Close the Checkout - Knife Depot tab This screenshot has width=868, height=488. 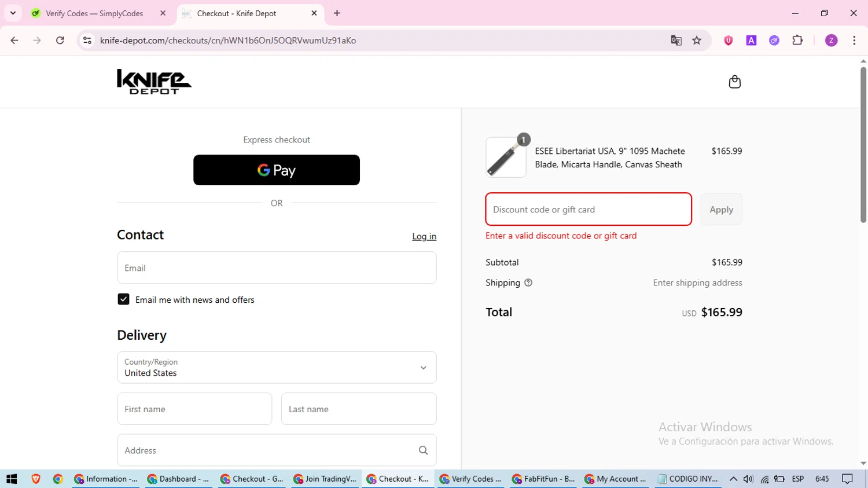(314, 13)
